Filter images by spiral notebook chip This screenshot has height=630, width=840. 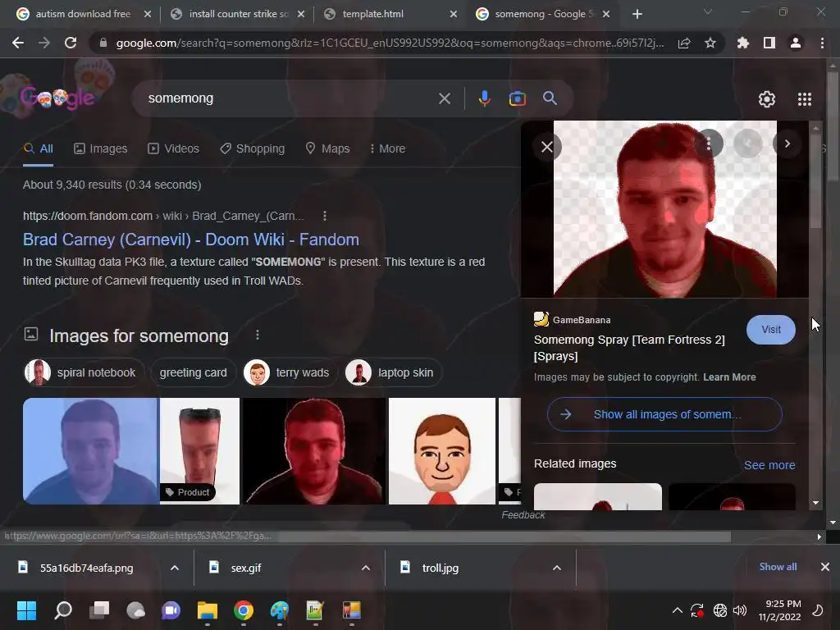[83, 372]
